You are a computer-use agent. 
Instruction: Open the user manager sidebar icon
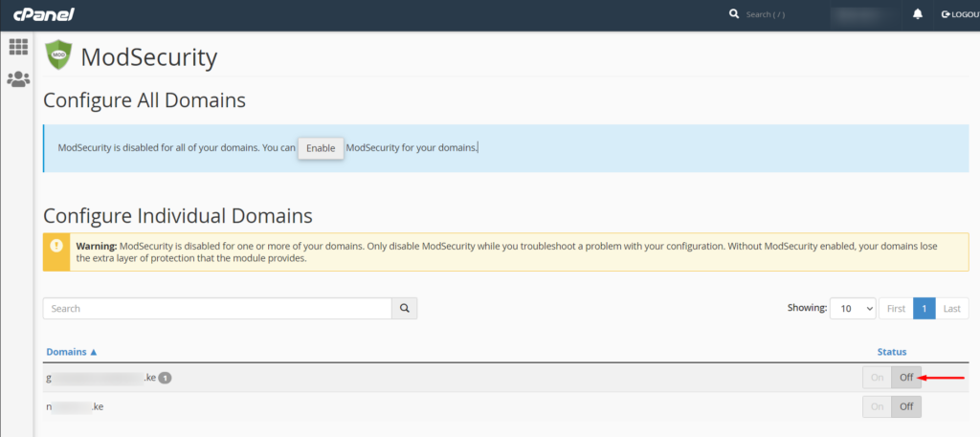click(18, 79)
